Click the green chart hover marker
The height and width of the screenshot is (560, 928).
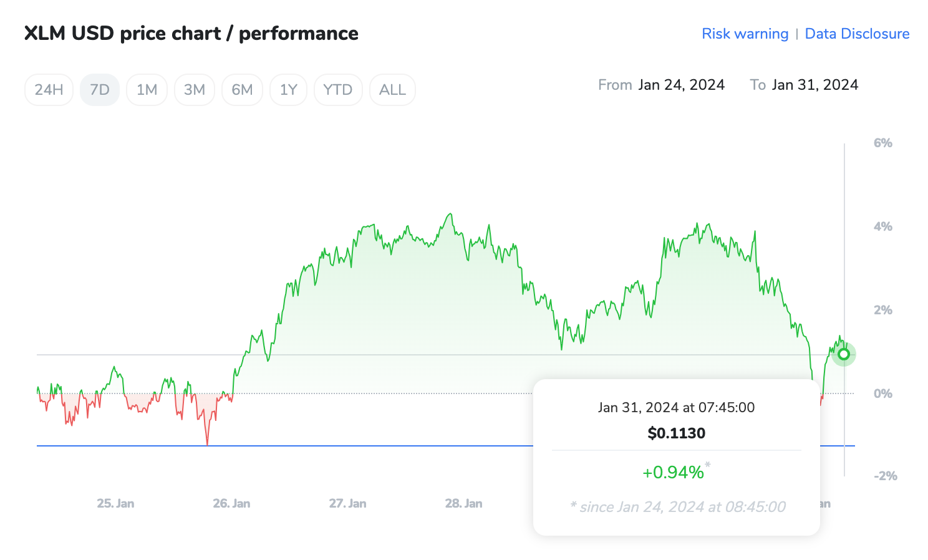tap(844, 354)
